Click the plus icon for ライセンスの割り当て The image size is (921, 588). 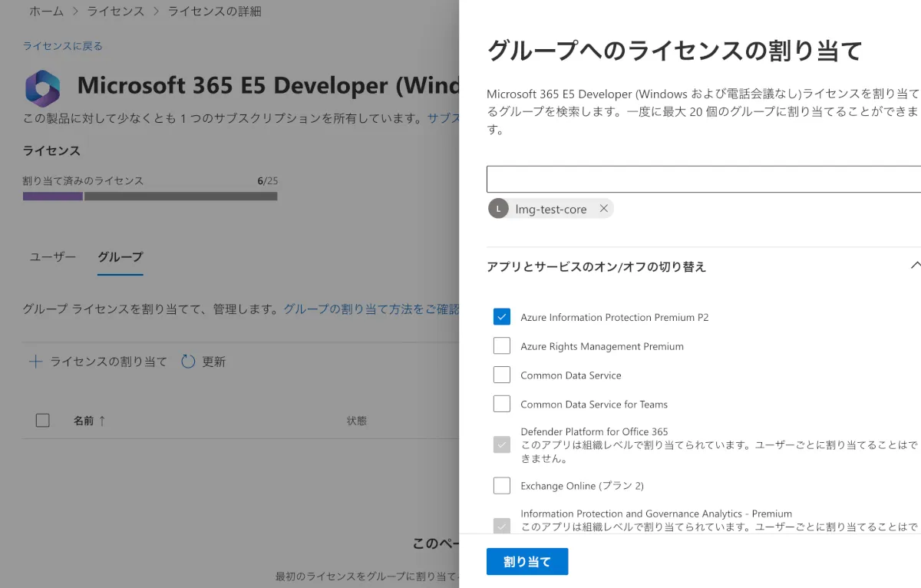[x=35, y=362]
